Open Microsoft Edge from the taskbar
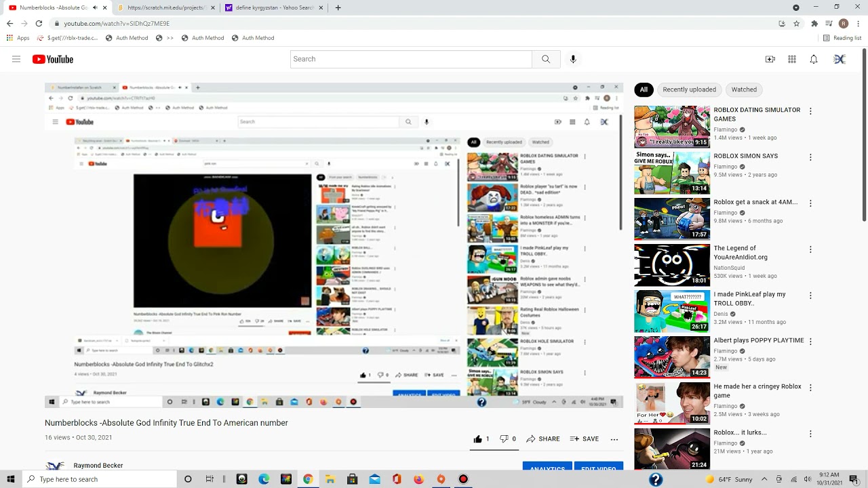 click(264, 479)
